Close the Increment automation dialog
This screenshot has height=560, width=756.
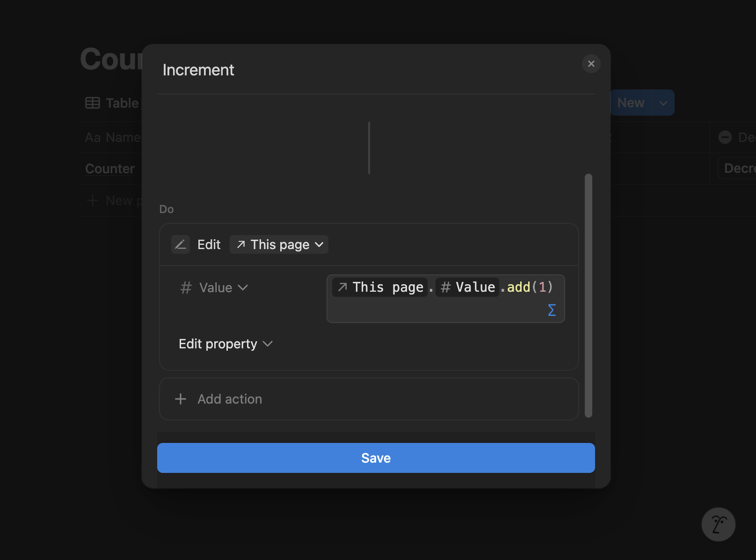(x=591, y=64)
